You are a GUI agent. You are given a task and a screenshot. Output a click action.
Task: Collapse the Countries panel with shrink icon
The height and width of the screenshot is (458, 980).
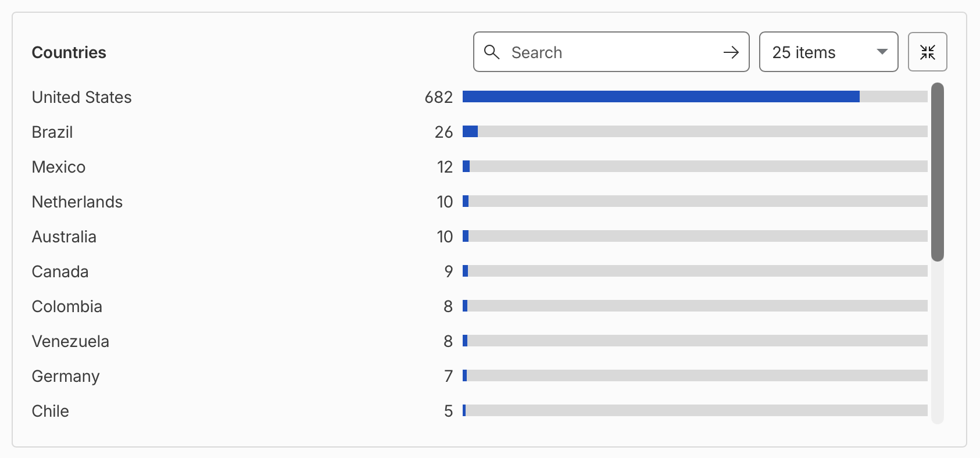(x=928, y=52)
